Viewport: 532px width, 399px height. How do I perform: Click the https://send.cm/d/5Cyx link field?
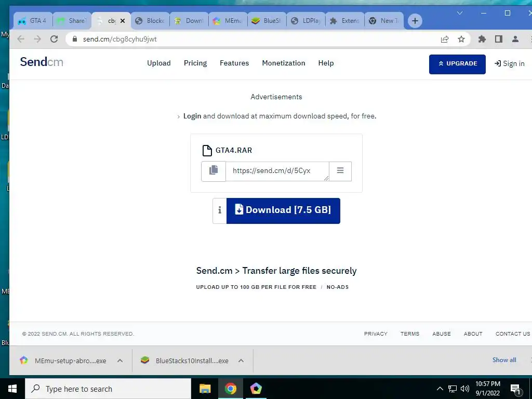277,171
